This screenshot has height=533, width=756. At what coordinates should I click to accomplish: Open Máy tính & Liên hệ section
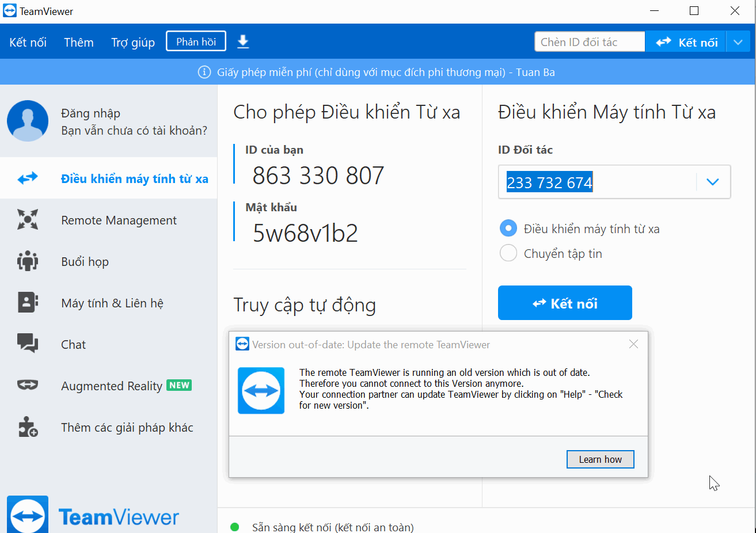(x=109, y=303)
